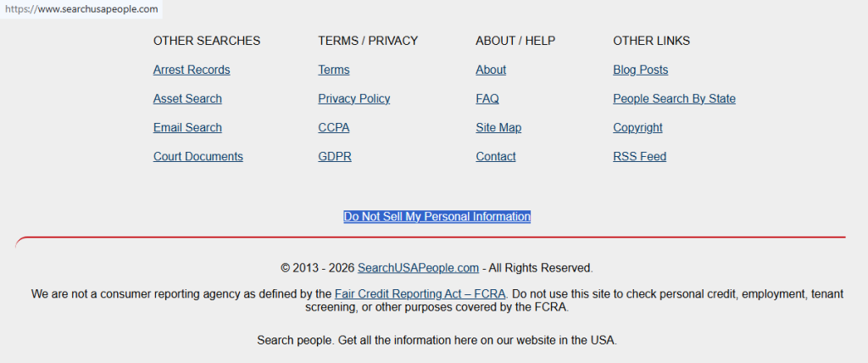Open SearchUSAPeople.com footer link
This screenshot has width=868, height=363.
click(x=418, y=268)
